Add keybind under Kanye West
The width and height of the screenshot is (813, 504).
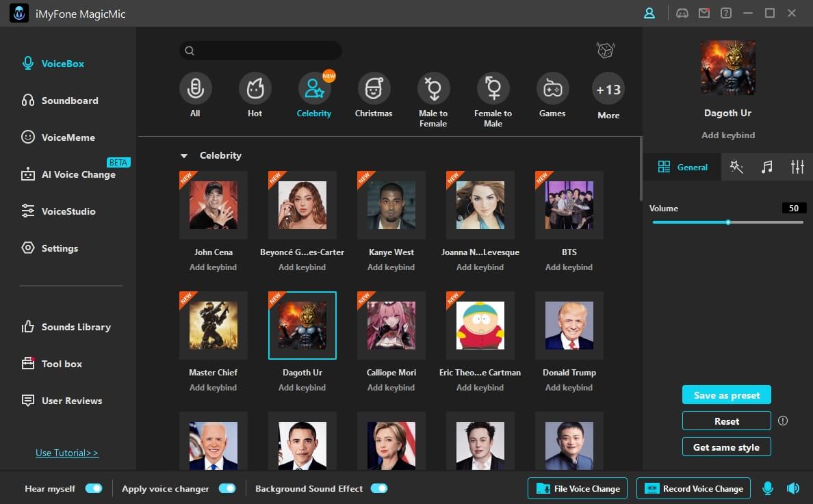pyautogui.click(x=391, y=267)
